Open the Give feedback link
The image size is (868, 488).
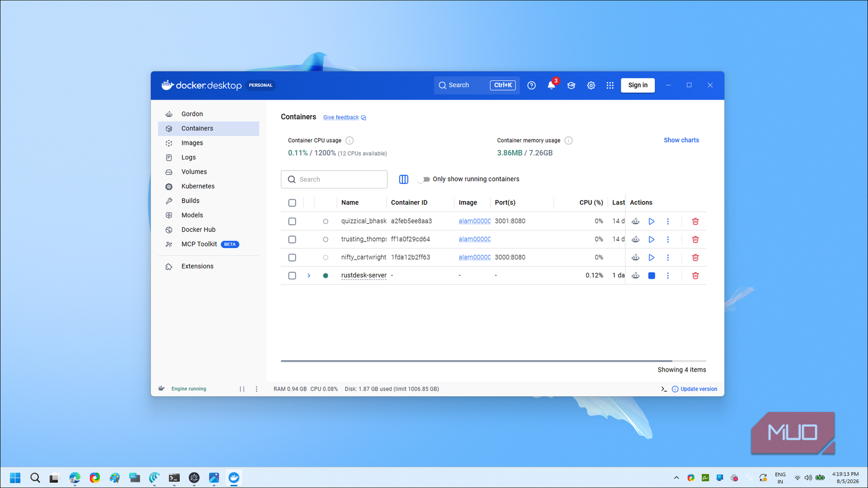[x=345, y=118]
